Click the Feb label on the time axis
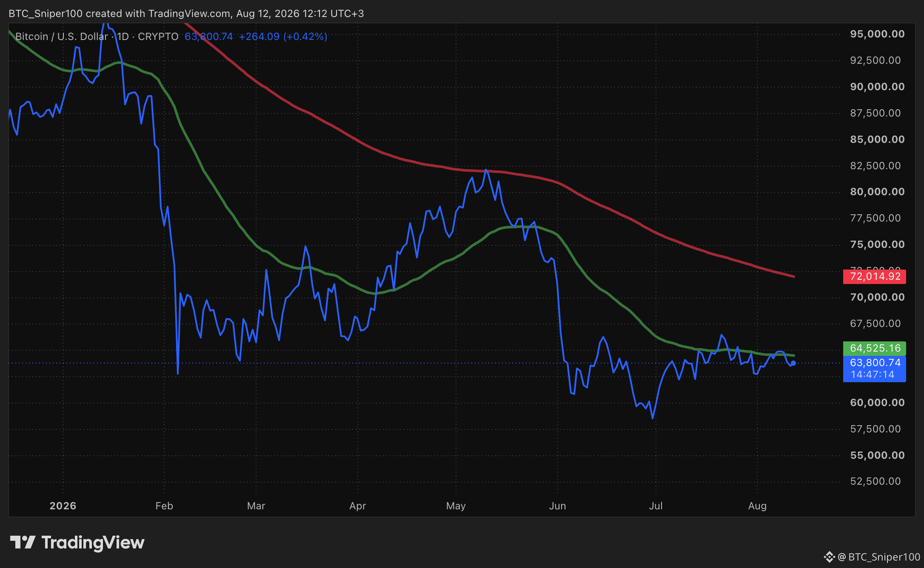The height and width of the screenshot is (568, 924). tap(164, 506)
